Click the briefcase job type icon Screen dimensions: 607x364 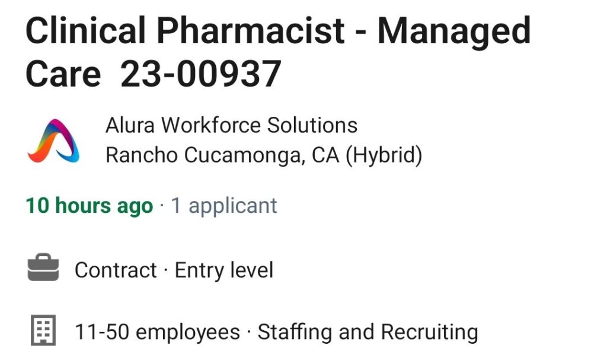click(43, 267)
